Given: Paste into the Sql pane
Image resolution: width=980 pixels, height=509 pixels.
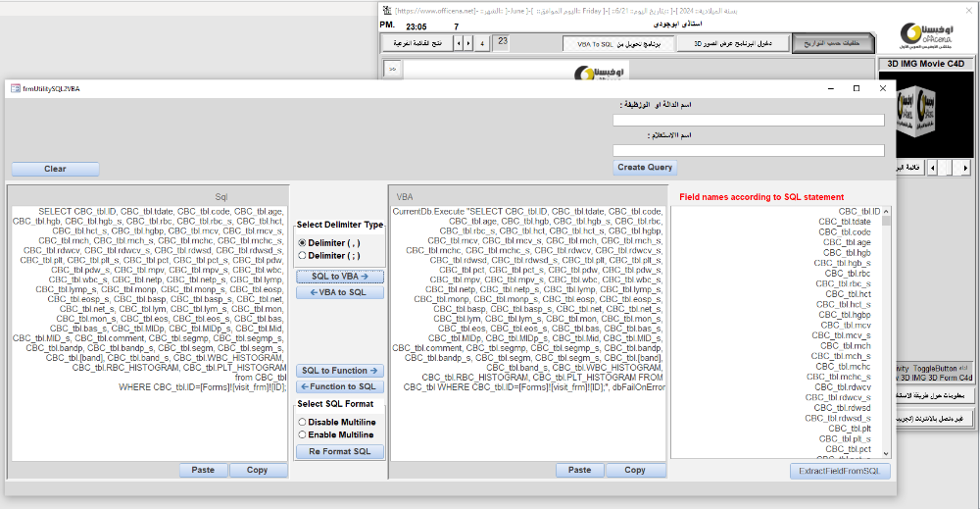Looking at the screenshot, I should (203, 470).
